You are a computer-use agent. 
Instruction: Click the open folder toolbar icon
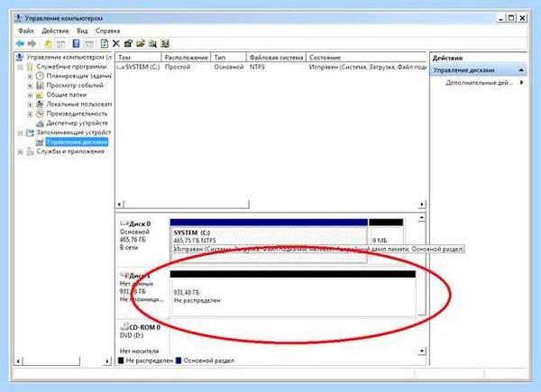(141, 43)
